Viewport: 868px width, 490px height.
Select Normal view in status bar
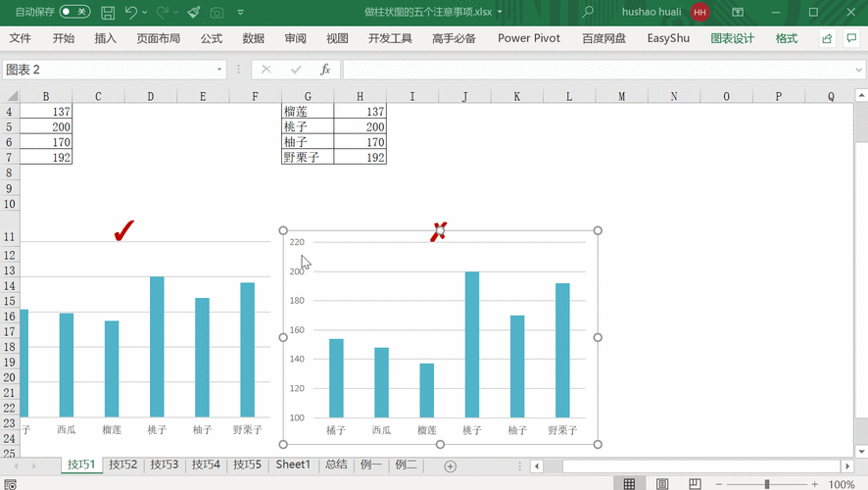click(629, 484)
